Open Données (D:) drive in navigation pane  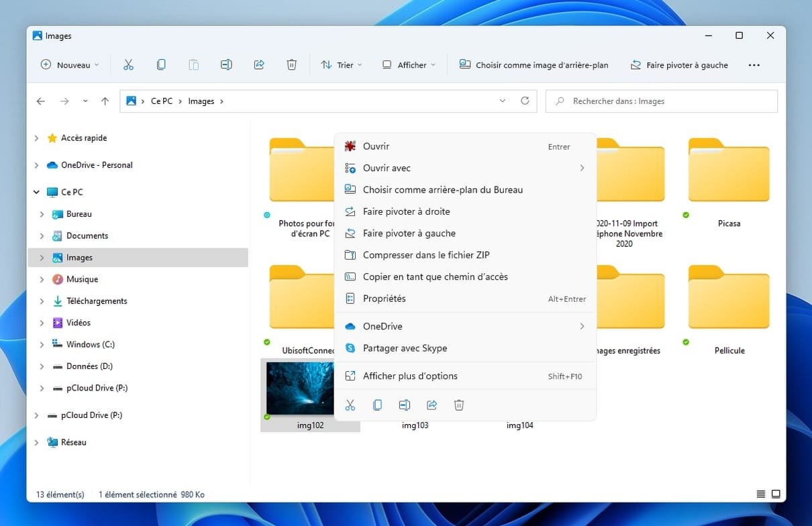(x=89, y=366)
